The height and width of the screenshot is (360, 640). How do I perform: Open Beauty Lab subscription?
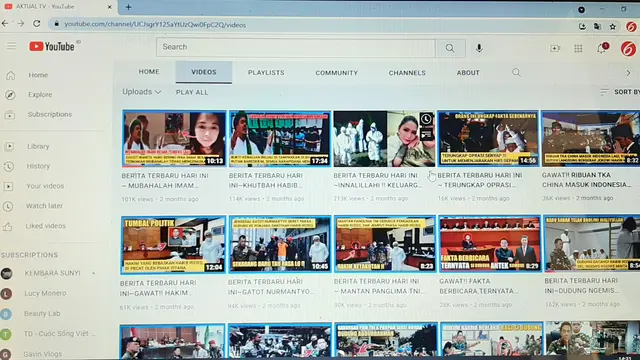42,314
